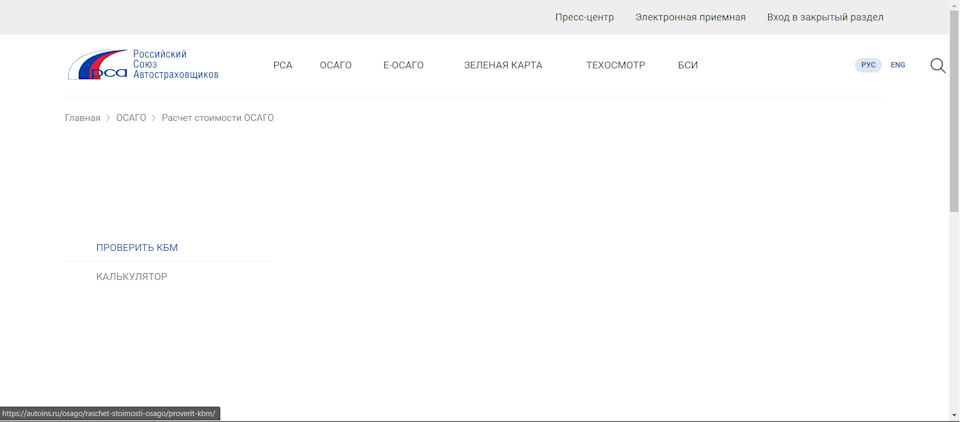Click the ОСАГО breadcrumb link
This screenshot has height=422, width=960.
point(131,118)
